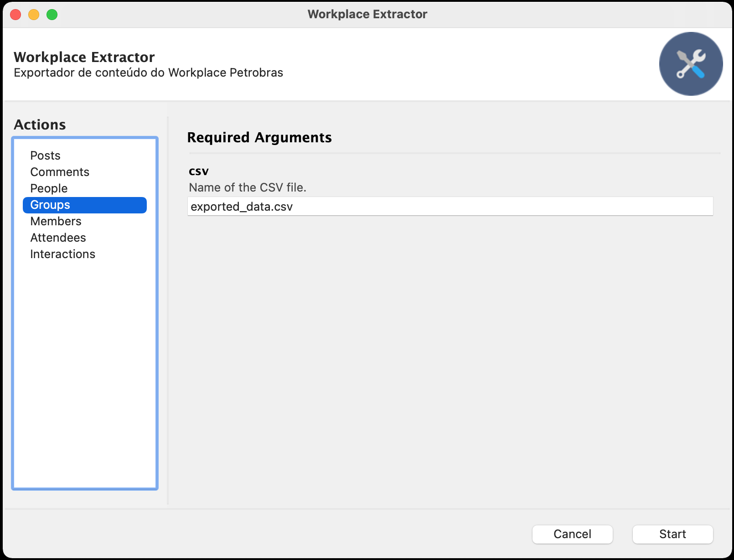Click the 'Exportador de conteúdo' subtitle text
Image resolution: width=734 pixels, height=560 pixels.
pos(148,73)
